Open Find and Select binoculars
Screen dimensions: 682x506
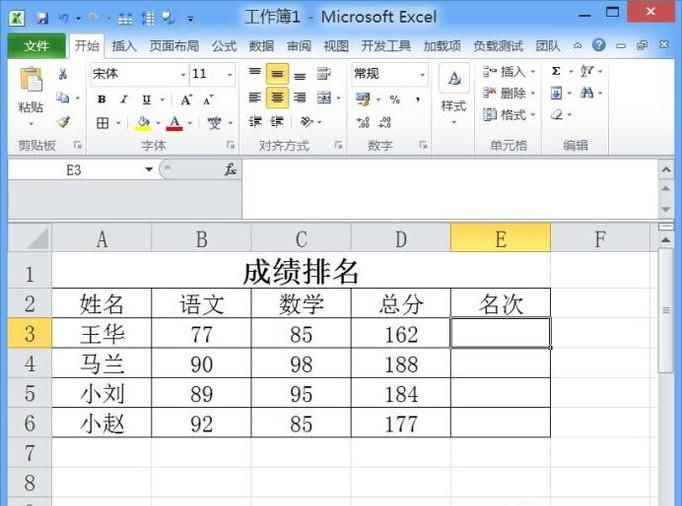[587, 92]
